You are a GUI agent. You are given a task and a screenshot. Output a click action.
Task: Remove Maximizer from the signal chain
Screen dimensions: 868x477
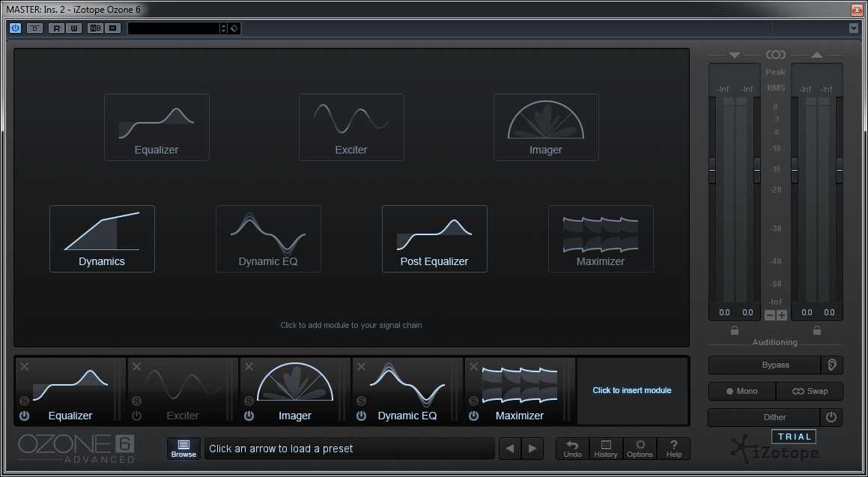474,366
